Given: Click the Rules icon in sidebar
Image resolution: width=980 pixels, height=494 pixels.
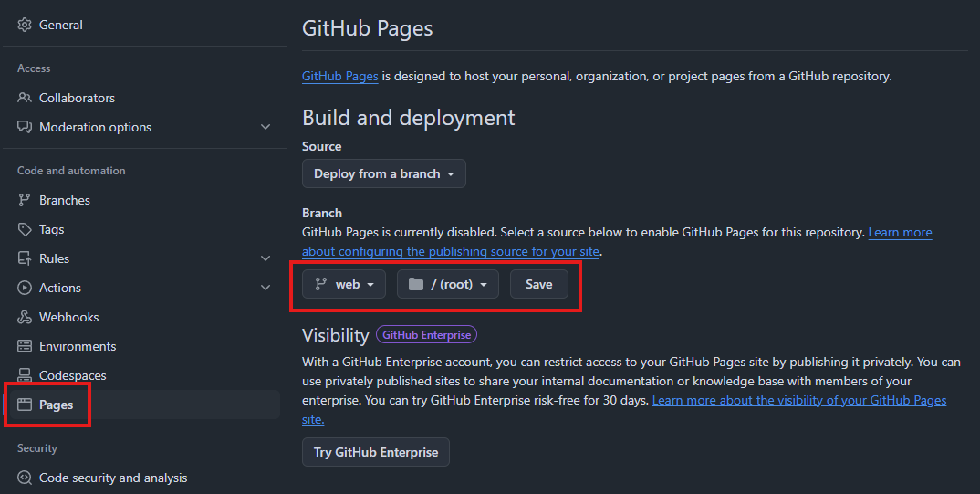Looking at the screenshot, I should click(25, 258).
